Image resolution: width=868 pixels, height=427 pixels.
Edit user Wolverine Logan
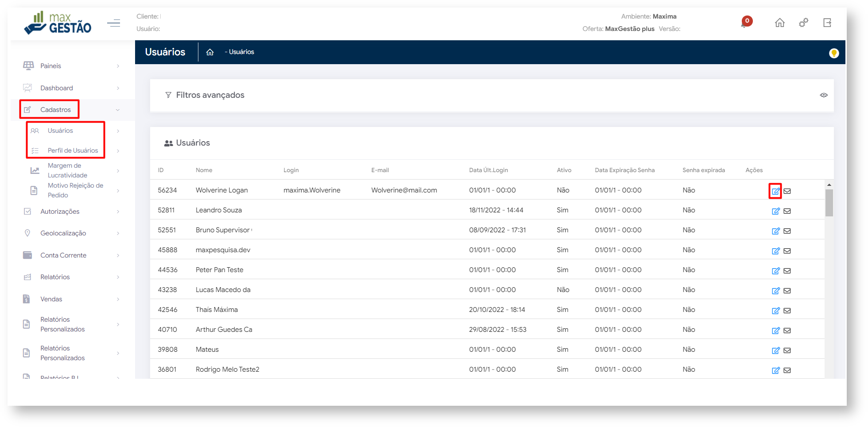point(775,191)
